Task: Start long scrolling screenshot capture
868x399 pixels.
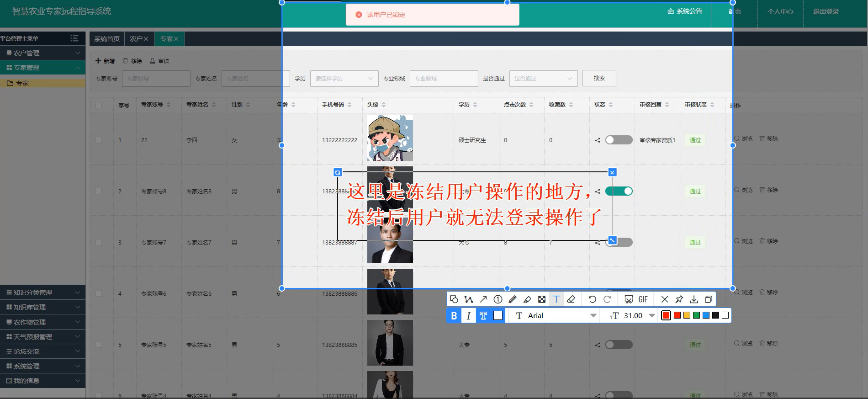Action: [x=629, y=299]
